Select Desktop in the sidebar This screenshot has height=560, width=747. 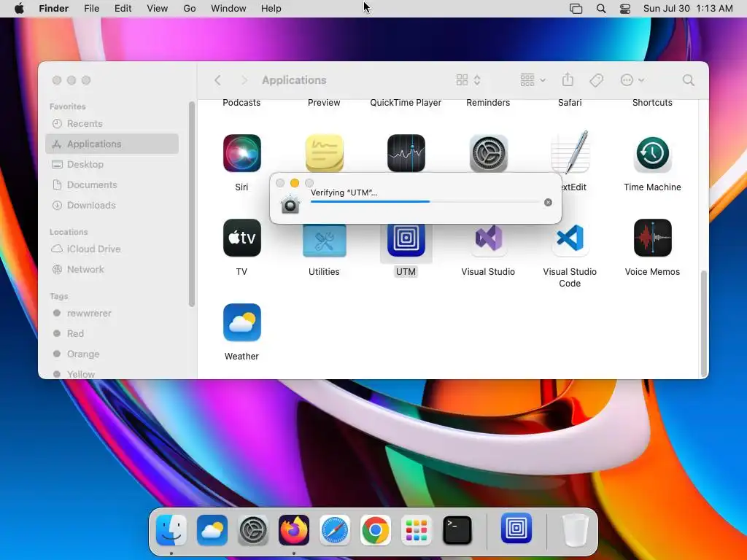112,164
